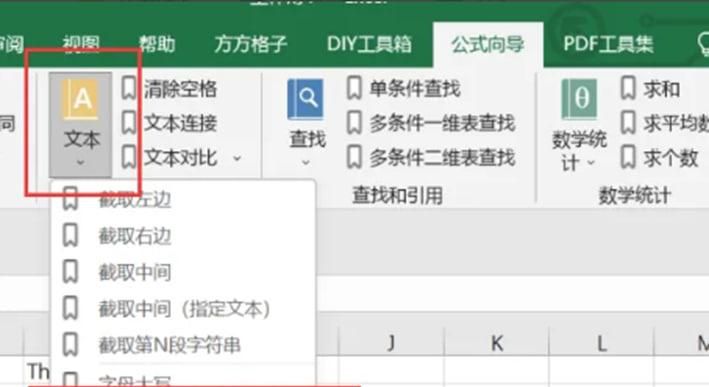Click the bookmark icon beside 求个数
The width and height of the screenshot is (709, 387).
tap(629, 157)
